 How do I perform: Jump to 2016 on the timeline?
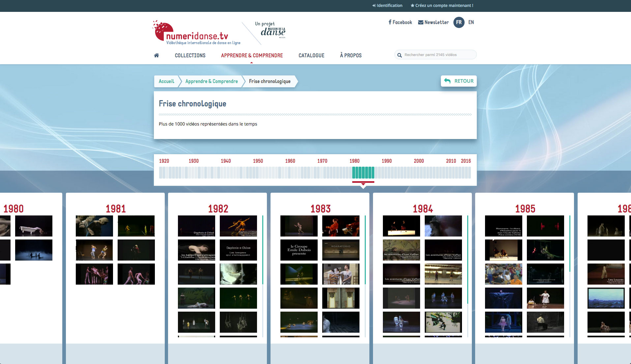pyautogui.click(x=466, y=161)
